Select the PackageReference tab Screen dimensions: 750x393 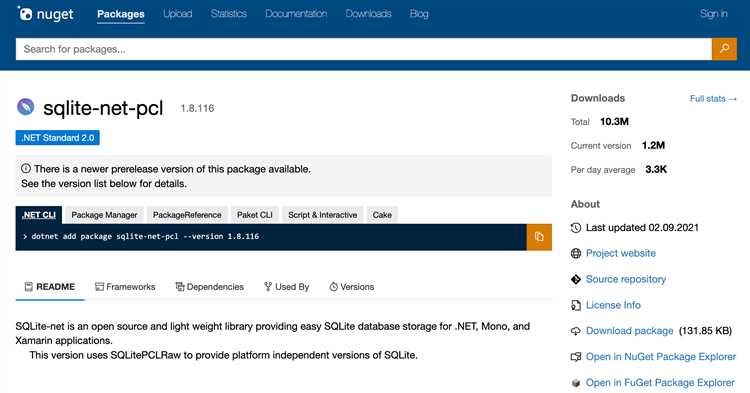(187, 215)
